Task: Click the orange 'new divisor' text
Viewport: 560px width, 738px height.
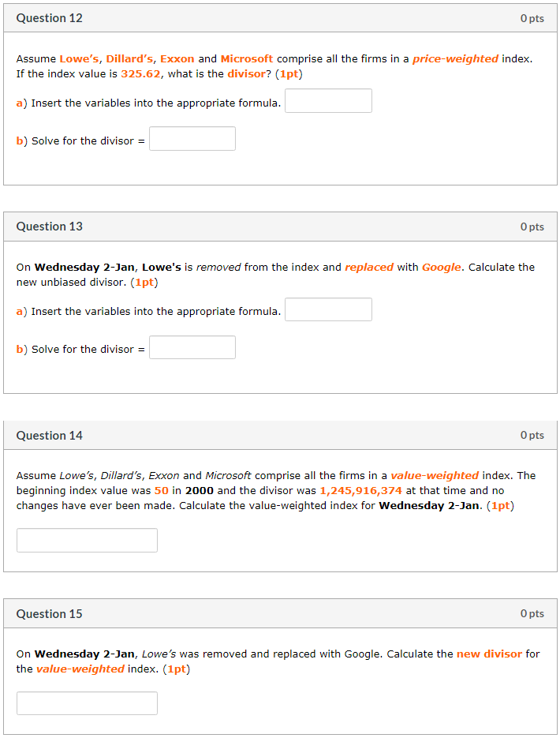Action: (x=489, y=654)
